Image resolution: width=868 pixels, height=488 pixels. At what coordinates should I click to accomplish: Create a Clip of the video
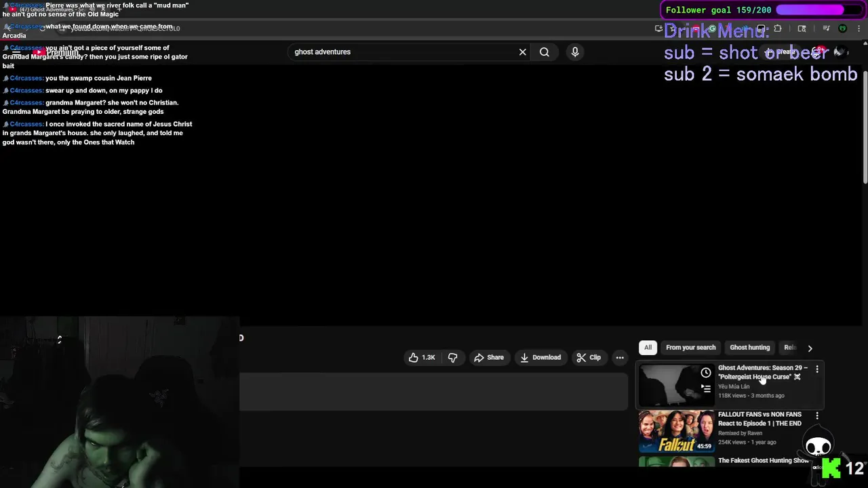pyautogui.click(x=589, y=357)
